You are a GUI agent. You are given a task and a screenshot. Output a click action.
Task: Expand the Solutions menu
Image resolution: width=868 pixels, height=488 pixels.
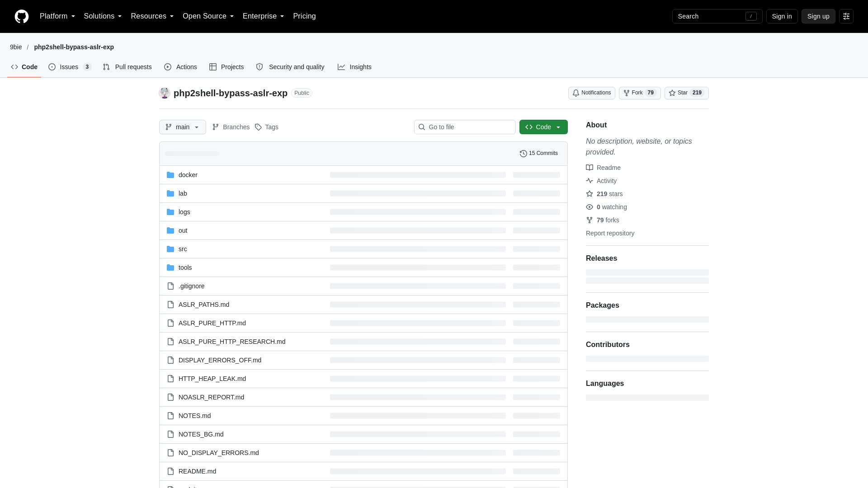coord(103,16)
